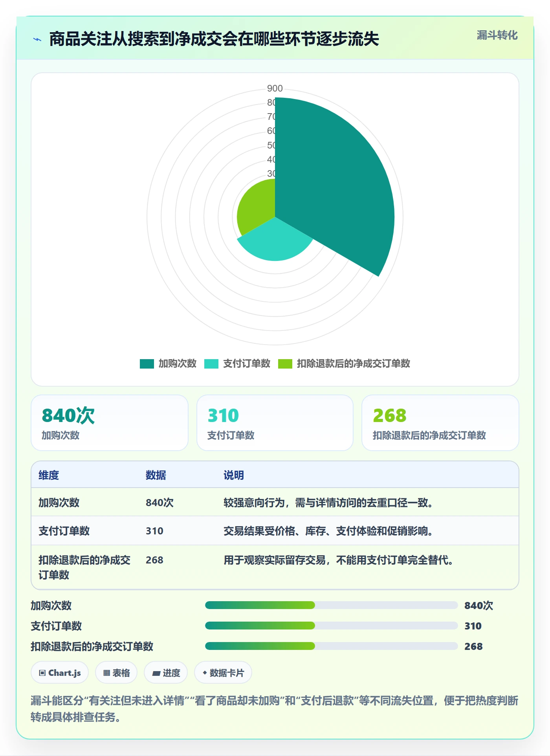Click the 840次 value beside the progress bar
The image size is (550, 756).
(x=478, y=606)
